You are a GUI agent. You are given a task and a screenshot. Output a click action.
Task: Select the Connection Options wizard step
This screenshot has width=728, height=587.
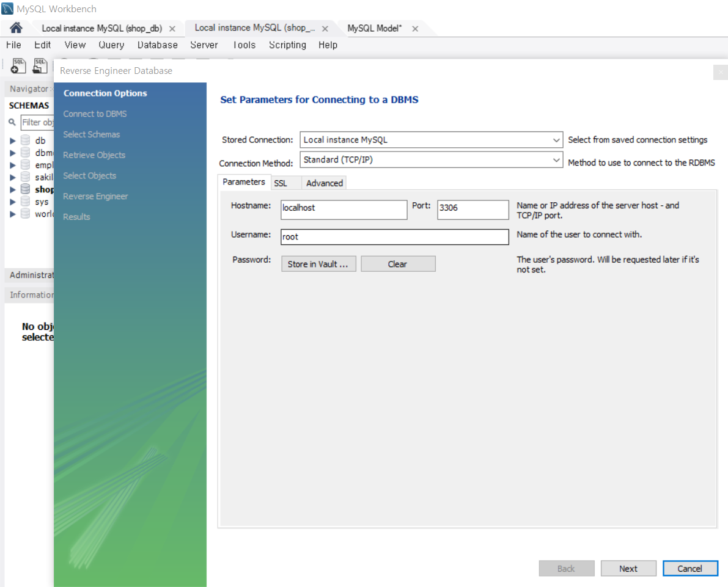click(105, 93)
